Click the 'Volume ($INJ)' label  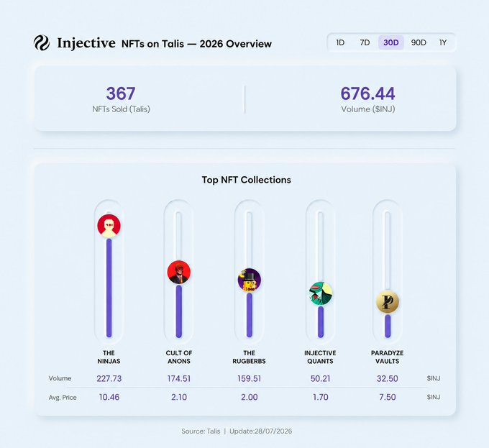368,109
